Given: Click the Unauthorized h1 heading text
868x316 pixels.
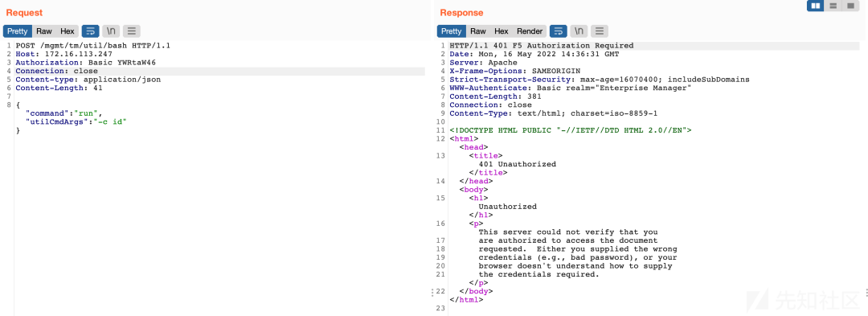Looking at the screenshot, I should (508, 207).
